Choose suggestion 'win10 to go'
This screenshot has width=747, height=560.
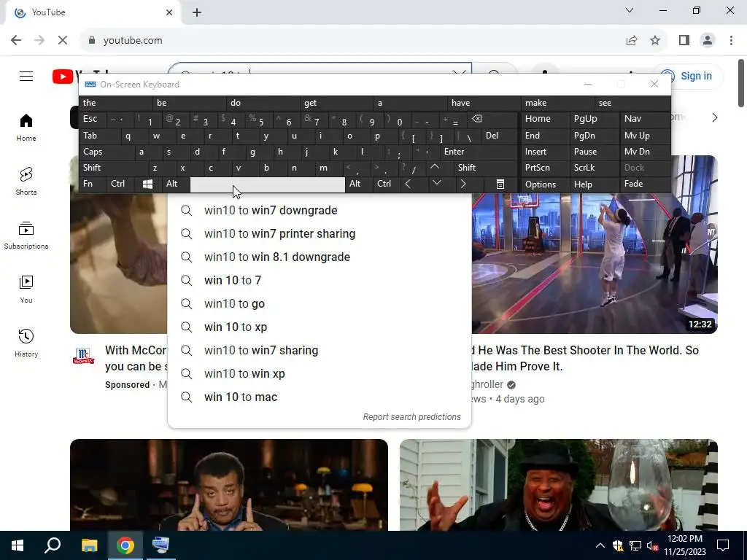coord(320,304)
